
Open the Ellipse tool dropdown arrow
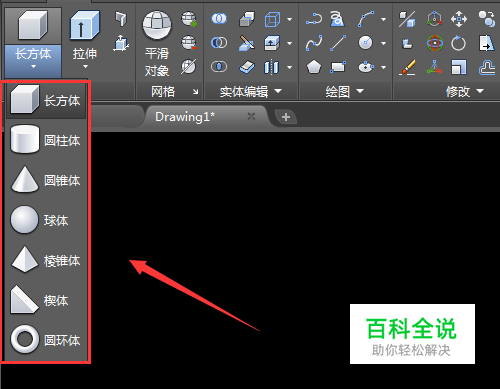click(x=383, y=67)
